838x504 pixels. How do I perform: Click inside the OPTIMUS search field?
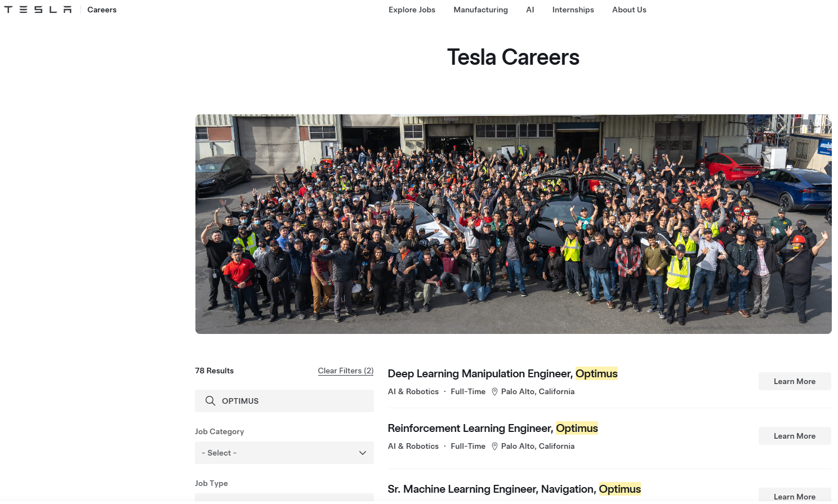tap(293, 401)
